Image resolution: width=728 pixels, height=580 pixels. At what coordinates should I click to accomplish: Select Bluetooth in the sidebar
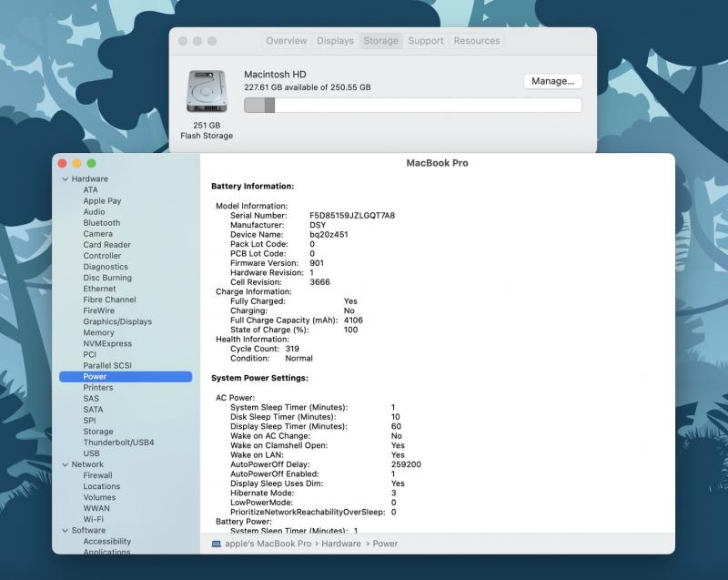(102, 223)
